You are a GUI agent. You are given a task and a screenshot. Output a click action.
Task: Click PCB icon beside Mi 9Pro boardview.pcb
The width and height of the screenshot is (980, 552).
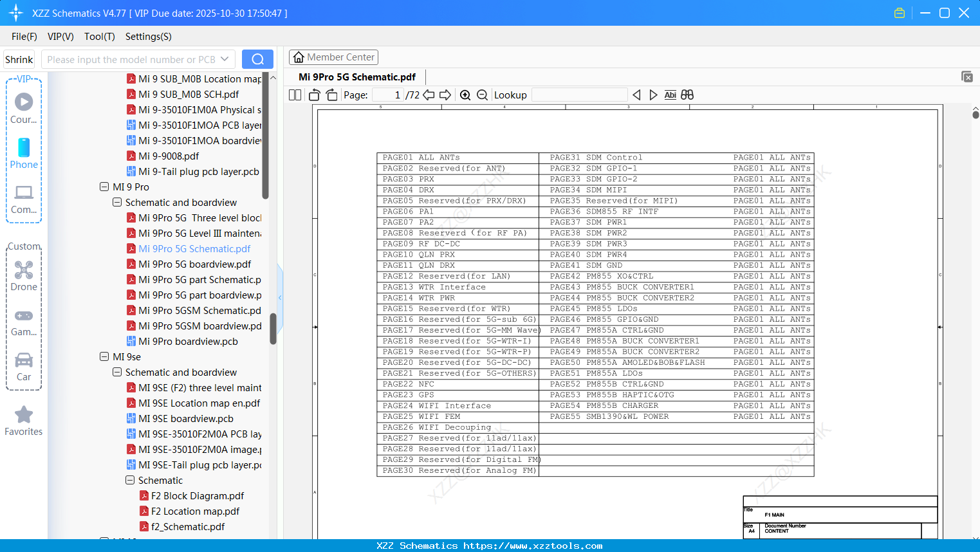[x=131, y=342]
